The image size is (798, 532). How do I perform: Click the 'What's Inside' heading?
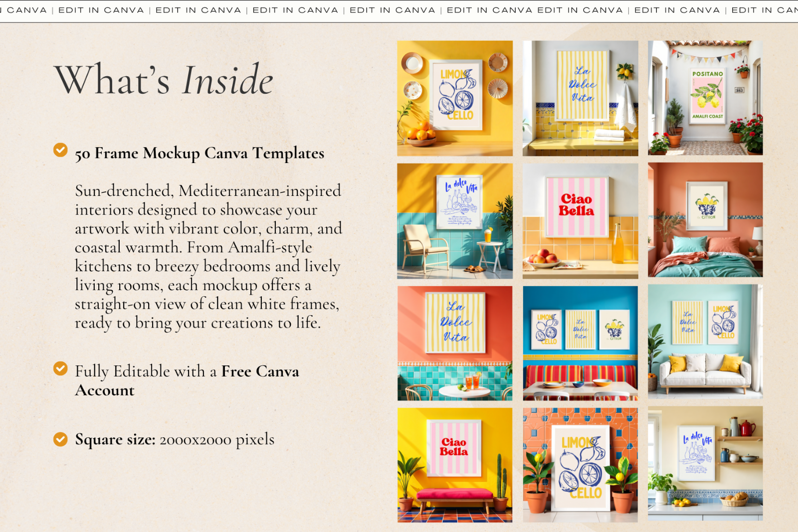[165, 80]
